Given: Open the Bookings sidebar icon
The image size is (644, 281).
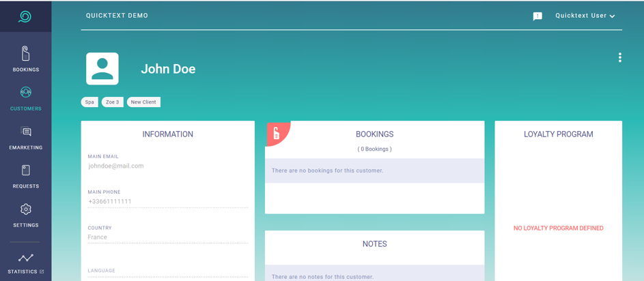Looking at the screenshot, I should pos(25,54).
